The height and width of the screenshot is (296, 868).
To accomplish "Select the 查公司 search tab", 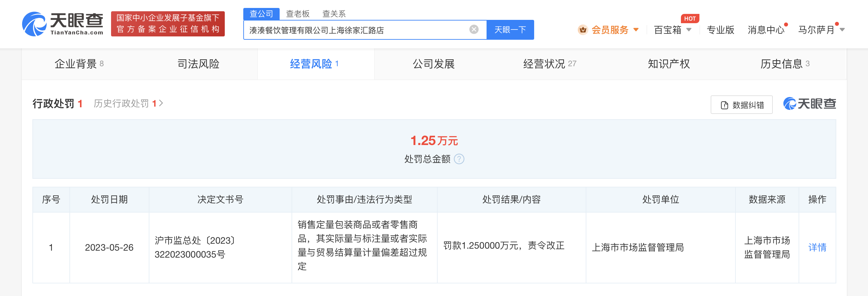I will 261,14.
